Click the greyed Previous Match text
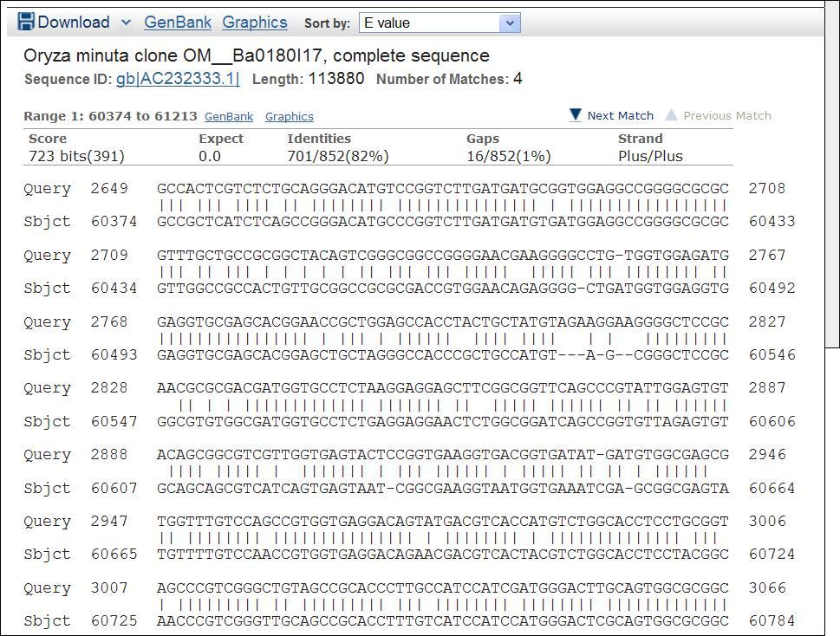840x636 pixels. [727, 115]
